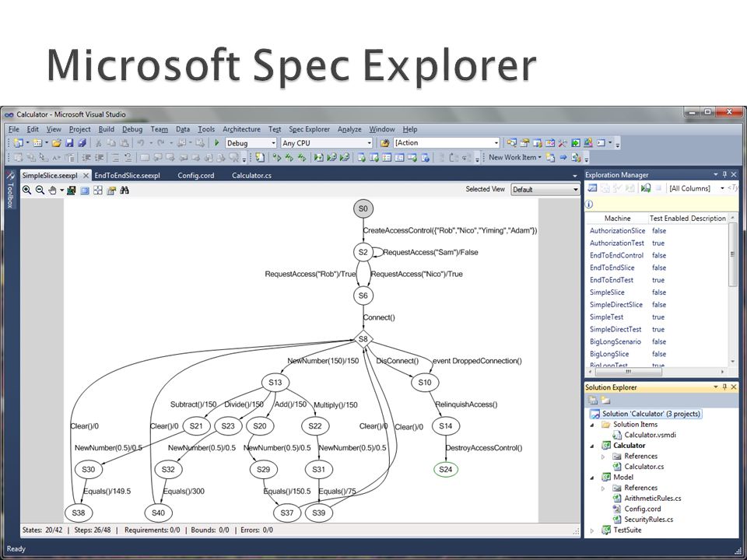747x560 pixels.
Task: Open the [Action find combo box dropdown
Action: 496,143
